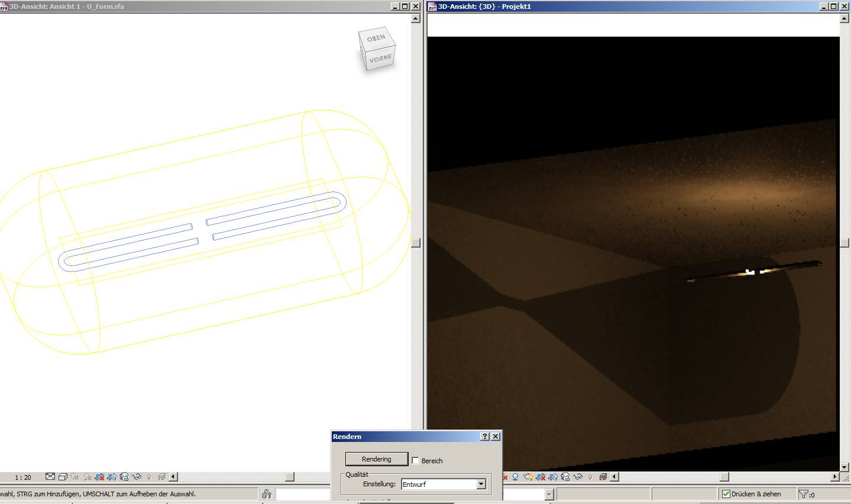
Task: Maximize the U_Form.rfa view window
Action: (405, 6)
